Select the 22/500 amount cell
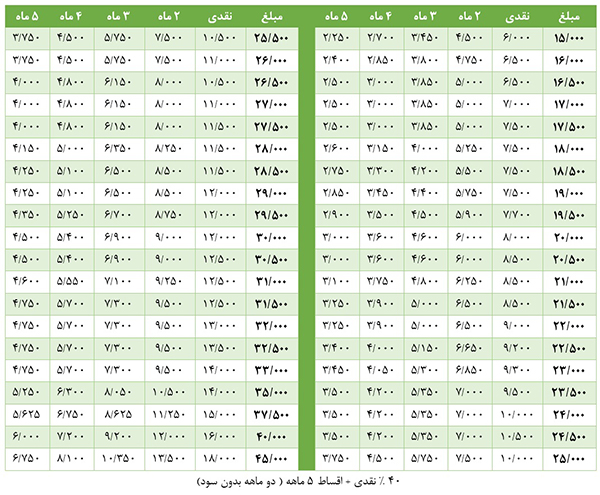Viewport: 600px width, 495px height. [x=567, y=348]
